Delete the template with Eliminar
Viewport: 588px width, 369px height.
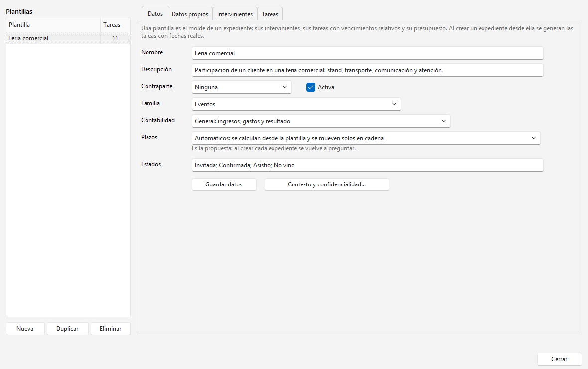pyautogui.click(x=110, y=329)
